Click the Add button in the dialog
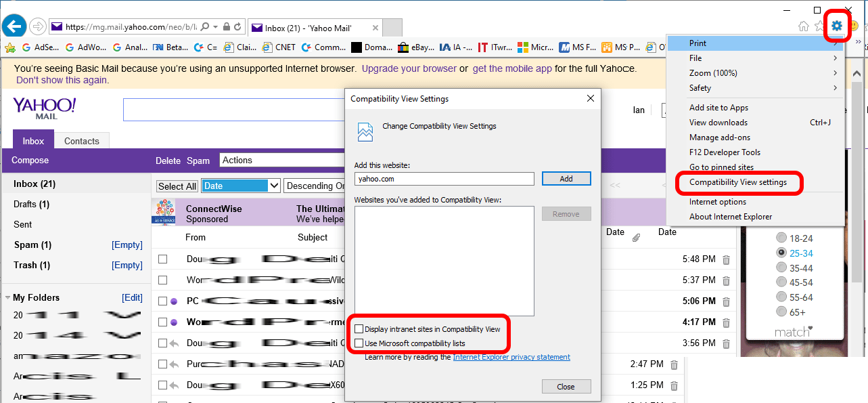Image resolution: width=868 pixels, height=403 pixels. pyautogui.click(x=566, y=179)
